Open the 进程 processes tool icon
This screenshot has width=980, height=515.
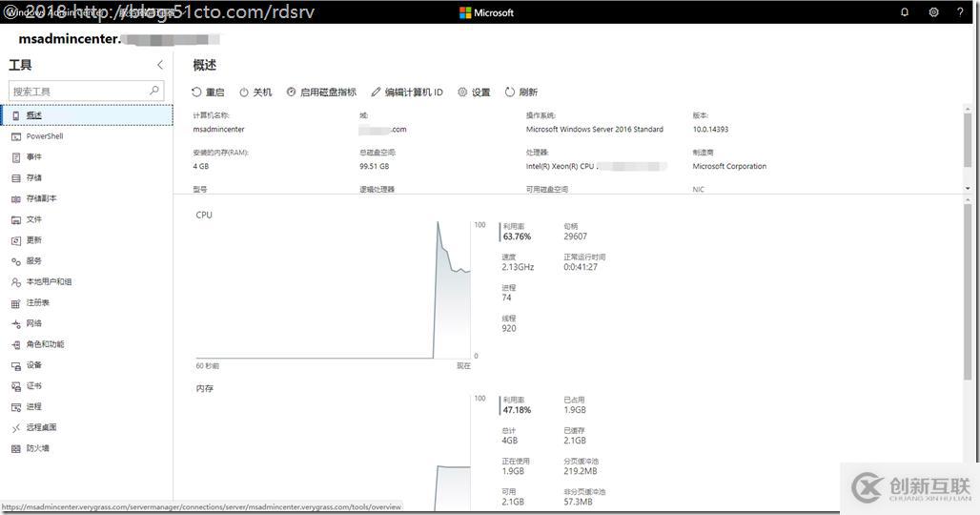[16, 407]
